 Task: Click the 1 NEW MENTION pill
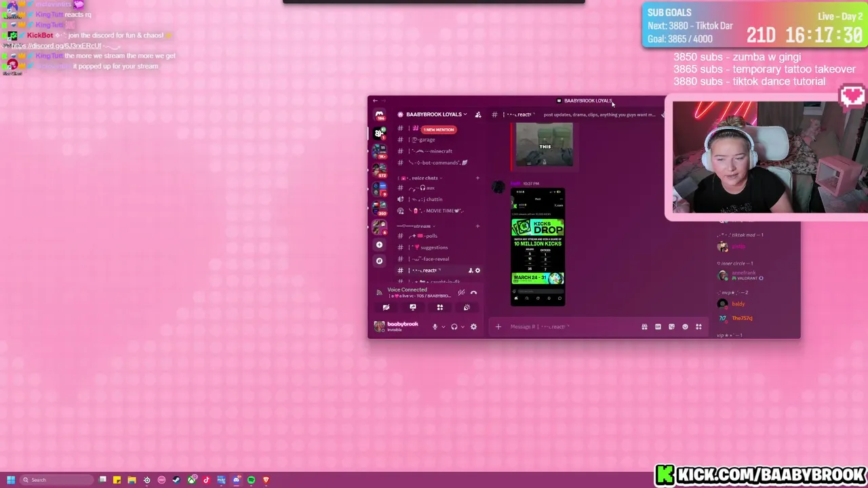pyautogui.click(x=438, y=129)
